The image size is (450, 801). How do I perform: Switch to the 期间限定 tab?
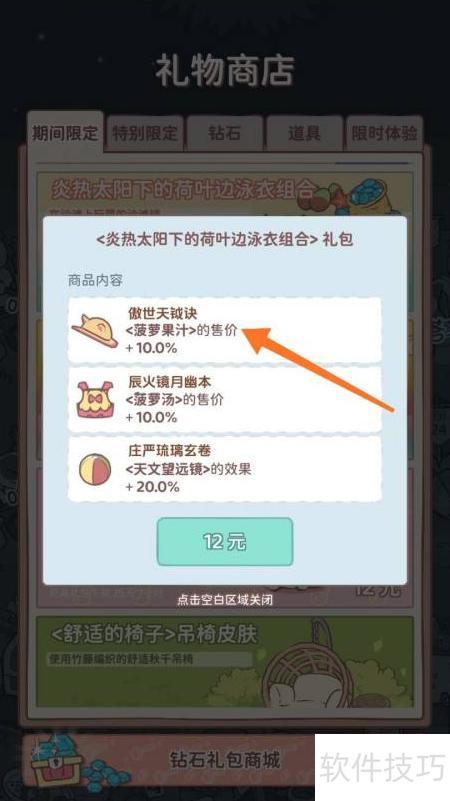click(65, 132)
